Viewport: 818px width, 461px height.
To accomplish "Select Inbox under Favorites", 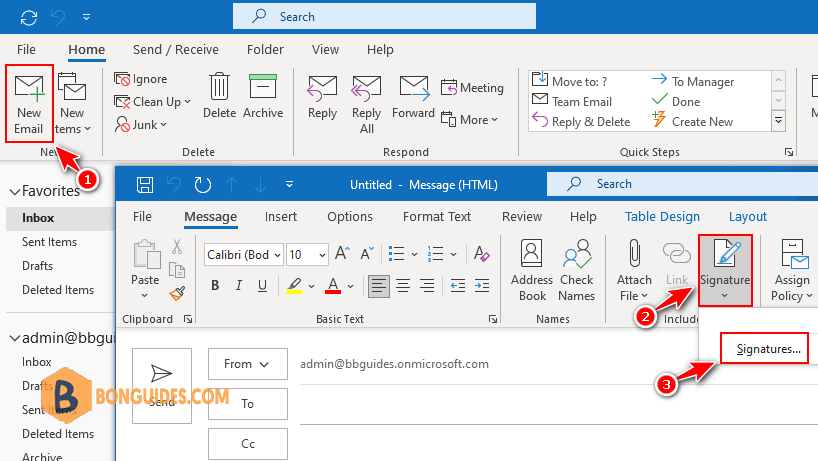I will tap(38, 218).
